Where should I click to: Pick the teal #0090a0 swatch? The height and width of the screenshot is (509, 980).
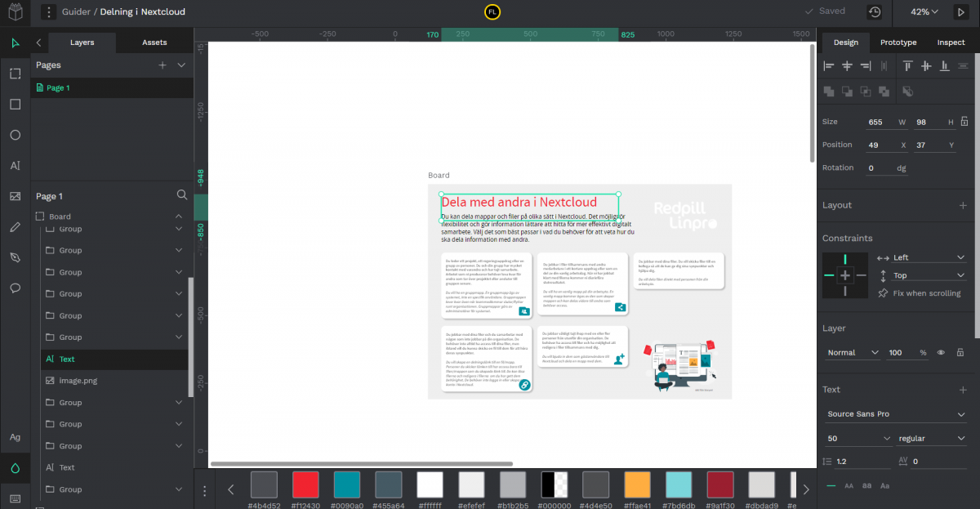tap(347, 484)
